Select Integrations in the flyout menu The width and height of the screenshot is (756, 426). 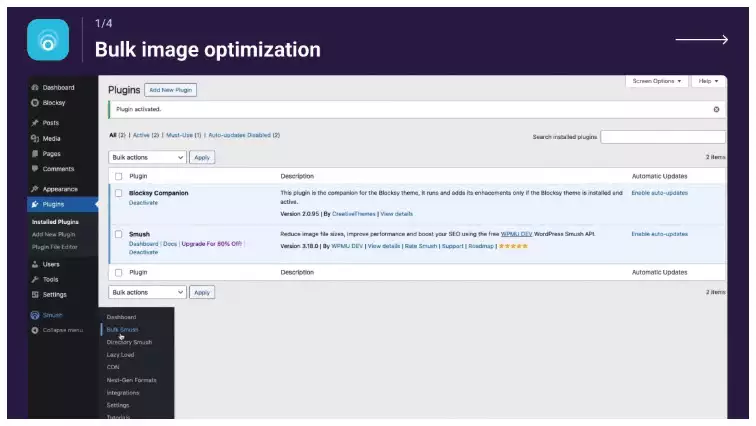[x=122, y=393]
